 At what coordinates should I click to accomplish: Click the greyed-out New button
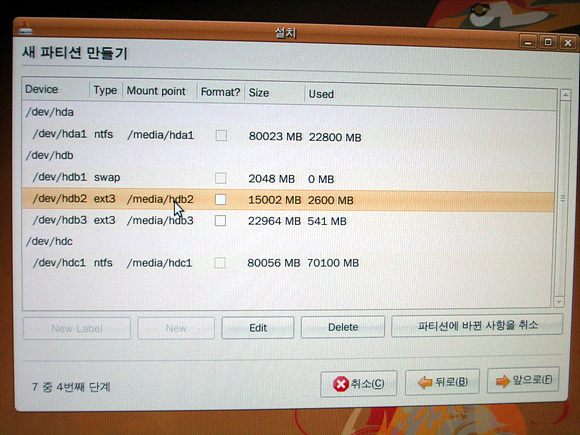[x=176, y=328]
